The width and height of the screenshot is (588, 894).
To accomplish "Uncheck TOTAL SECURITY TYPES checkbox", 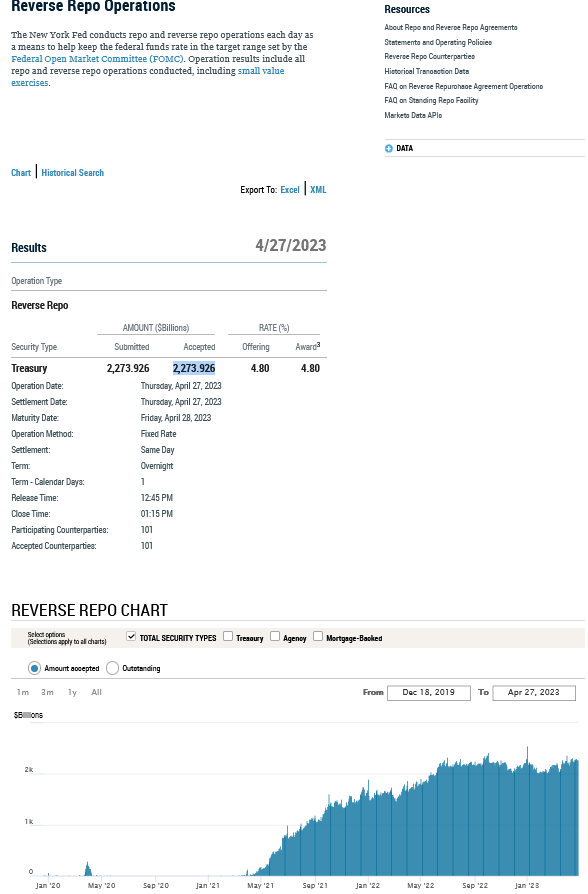I will pyautogui.click(x=131, y=636).
